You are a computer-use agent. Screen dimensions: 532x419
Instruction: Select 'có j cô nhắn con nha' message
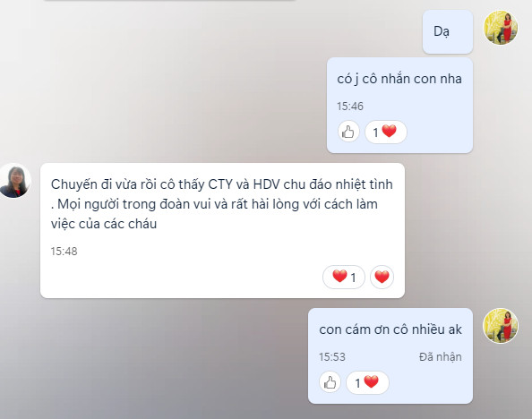[399, 105]
